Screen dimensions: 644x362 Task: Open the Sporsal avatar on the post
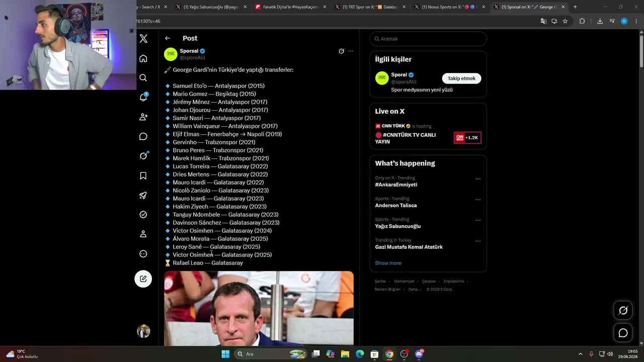pos(171,54)
